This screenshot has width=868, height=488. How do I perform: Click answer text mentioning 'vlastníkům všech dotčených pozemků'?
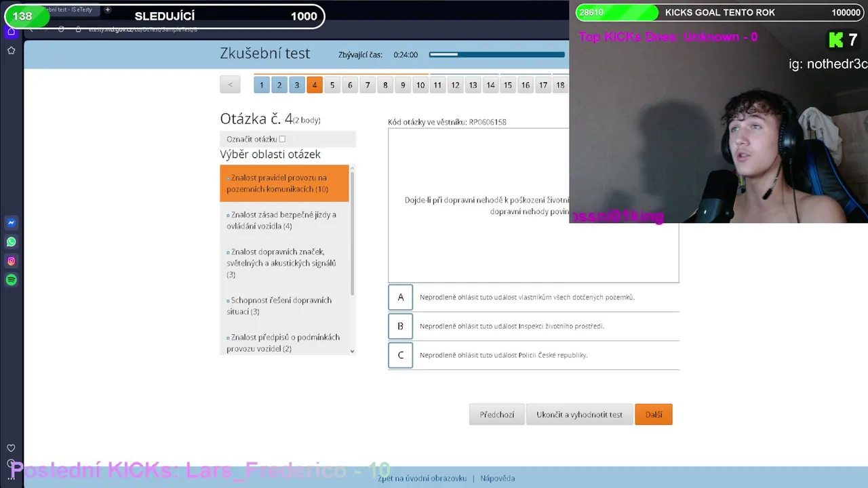(527, 297)
